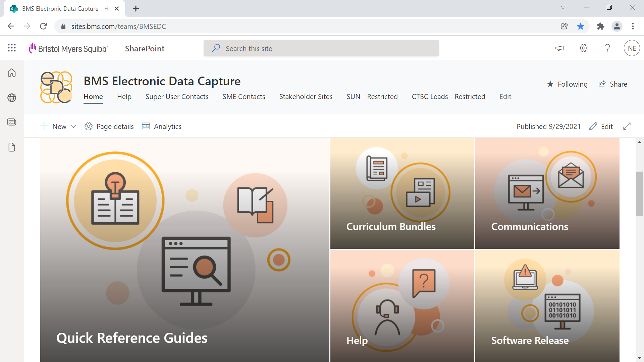Open My files page icon in left rail
Screen dimensions: 644x362
12,147
